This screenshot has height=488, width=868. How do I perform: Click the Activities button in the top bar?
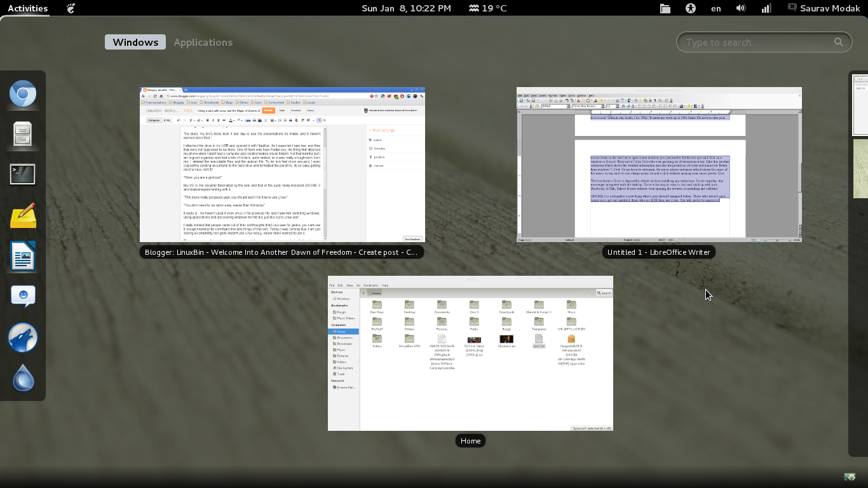tap(27, 8)
